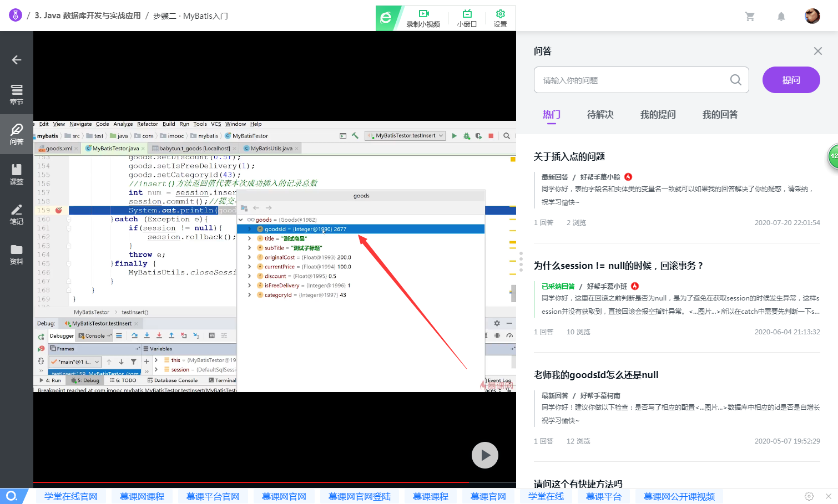Click the Search Everywhere magnifier in IDE
This screenshot has height=504, width=838.
click(507, 136)
